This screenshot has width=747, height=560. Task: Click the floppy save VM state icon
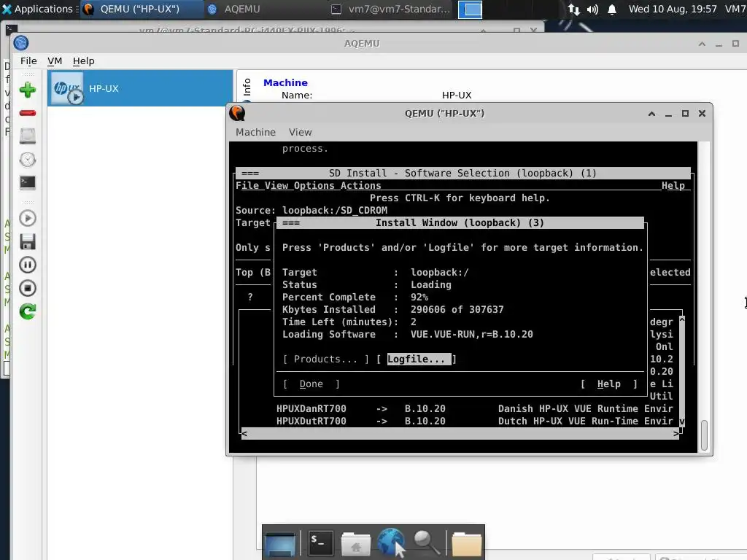tap(28, 242)
